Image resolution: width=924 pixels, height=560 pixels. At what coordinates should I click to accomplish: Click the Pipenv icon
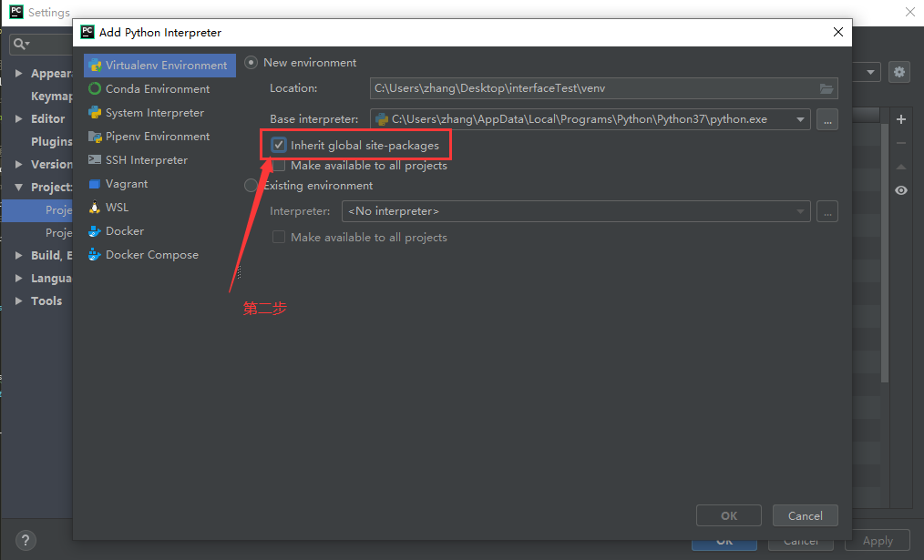click(x=94, y=137)
